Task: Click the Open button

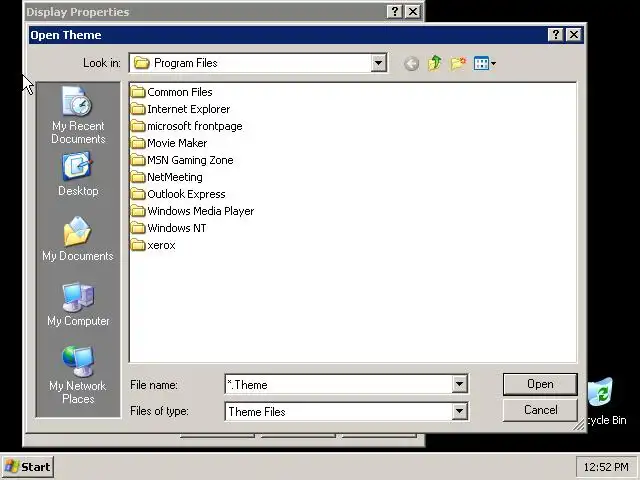Action: click(x=540, y=384)
